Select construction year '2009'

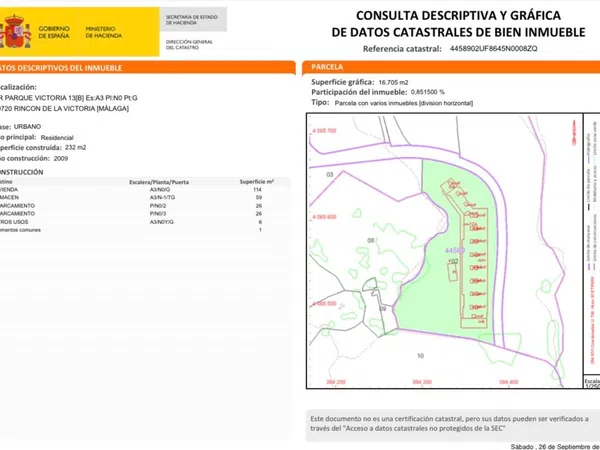[61, 158]
